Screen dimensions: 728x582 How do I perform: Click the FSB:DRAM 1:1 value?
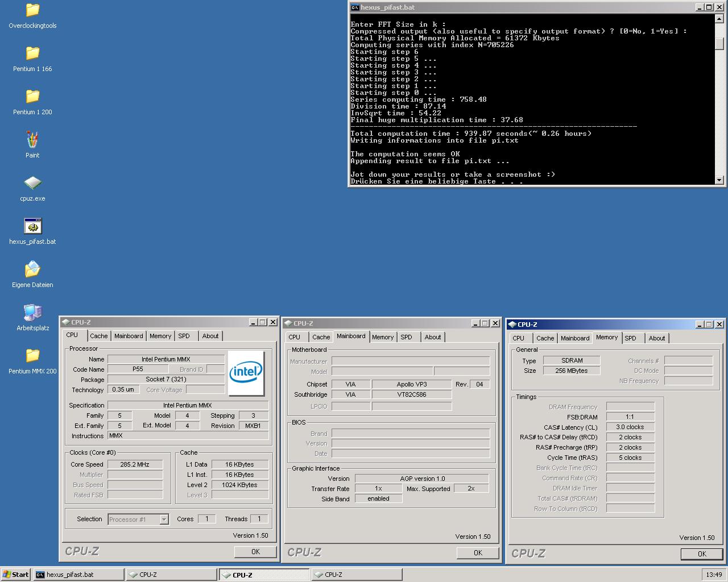point(630,417)
